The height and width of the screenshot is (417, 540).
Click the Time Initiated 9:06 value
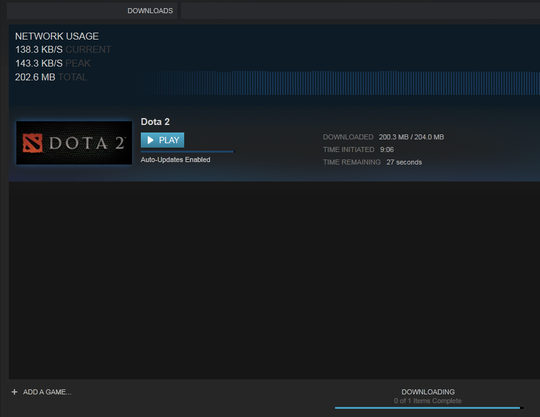point(387,149)
